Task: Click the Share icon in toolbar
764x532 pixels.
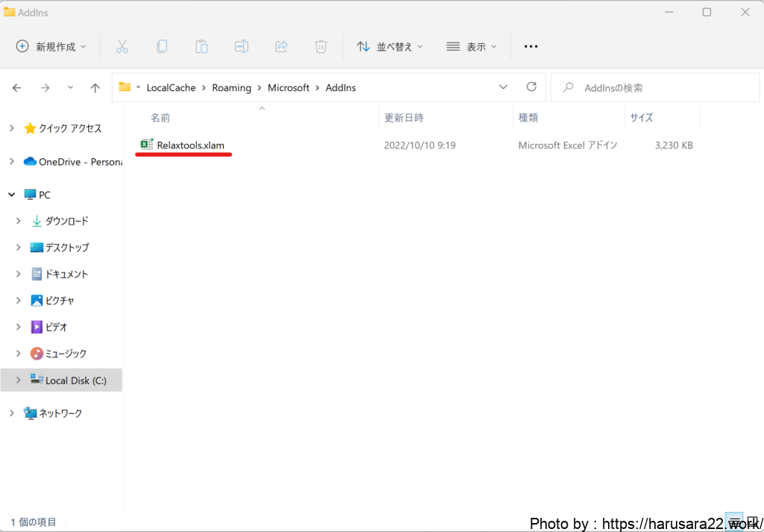Action: pyautogui.click(x=281, y=46)
